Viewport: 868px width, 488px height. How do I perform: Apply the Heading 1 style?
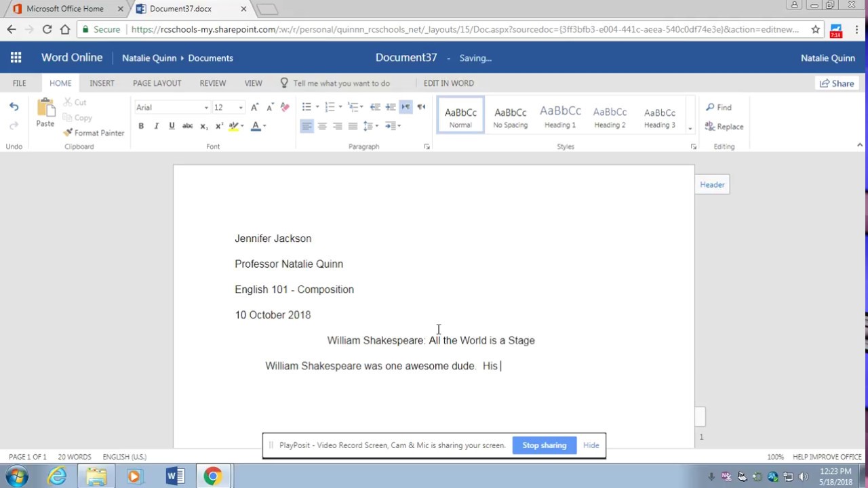[x=560, y=115]
